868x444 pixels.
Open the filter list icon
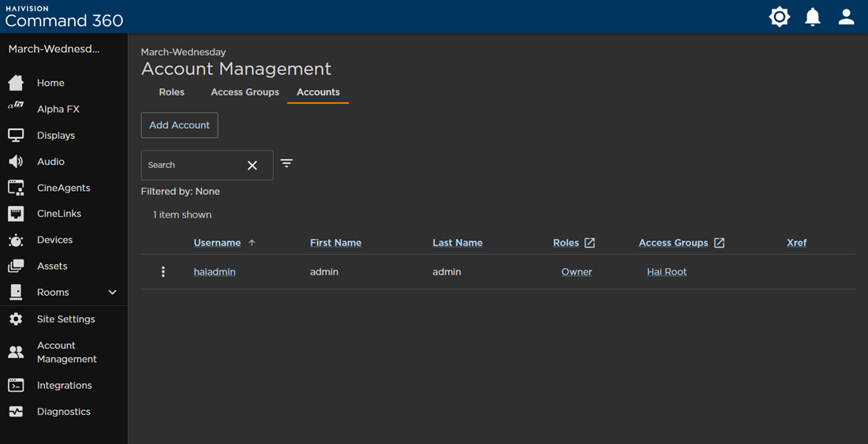click(286, 163)
